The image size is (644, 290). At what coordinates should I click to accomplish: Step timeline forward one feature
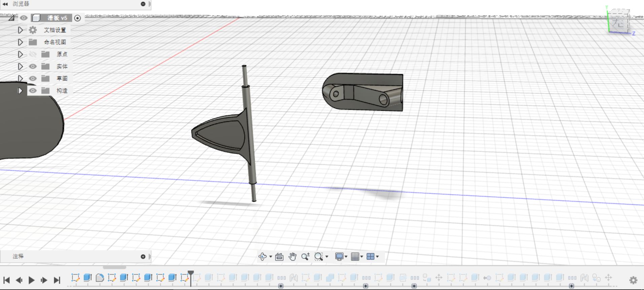[44, 280]
